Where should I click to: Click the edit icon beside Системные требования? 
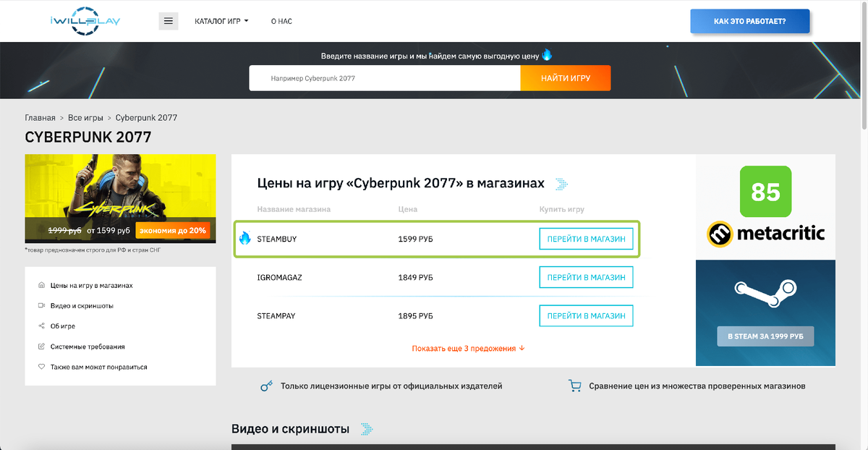(x=41, y=347)
